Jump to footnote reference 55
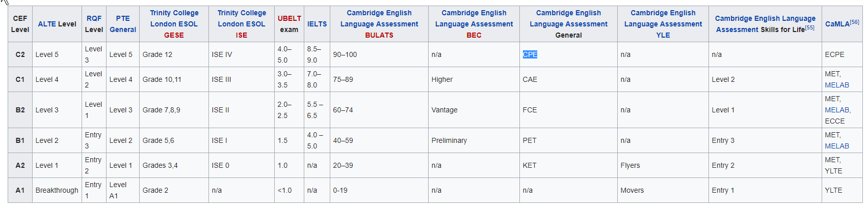The height and width of the screenshot is (209, 868). click(810, 27)
